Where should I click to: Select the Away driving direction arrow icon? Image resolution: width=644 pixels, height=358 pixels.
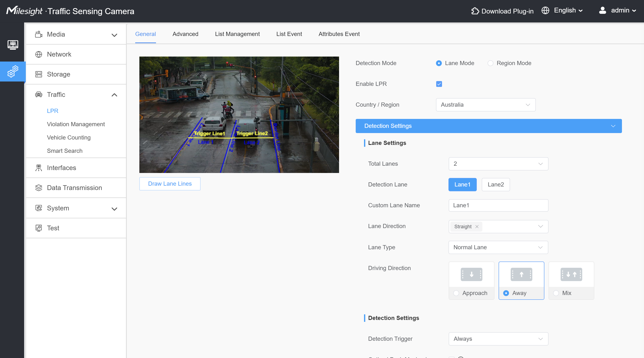coord(521,274)
